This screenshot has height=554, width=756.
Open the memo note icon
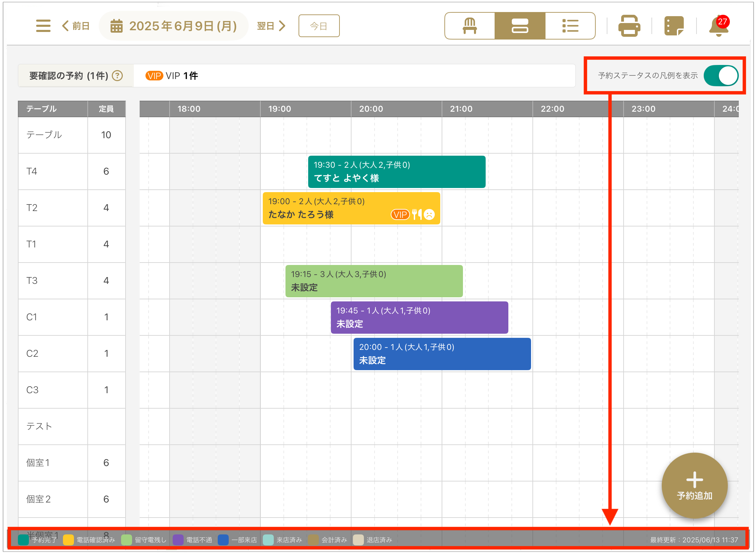(673, 26)
